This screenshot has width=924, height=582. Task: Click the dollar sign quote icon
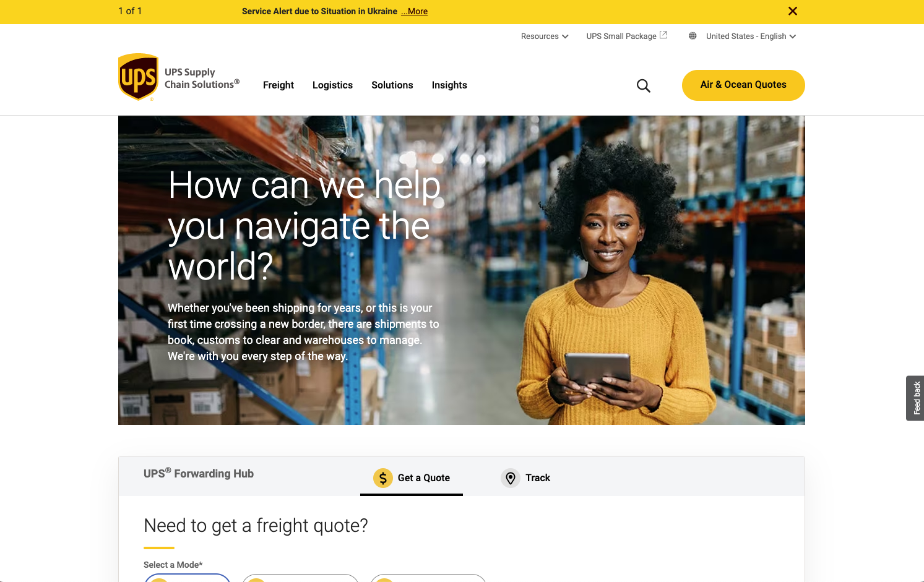383,478
